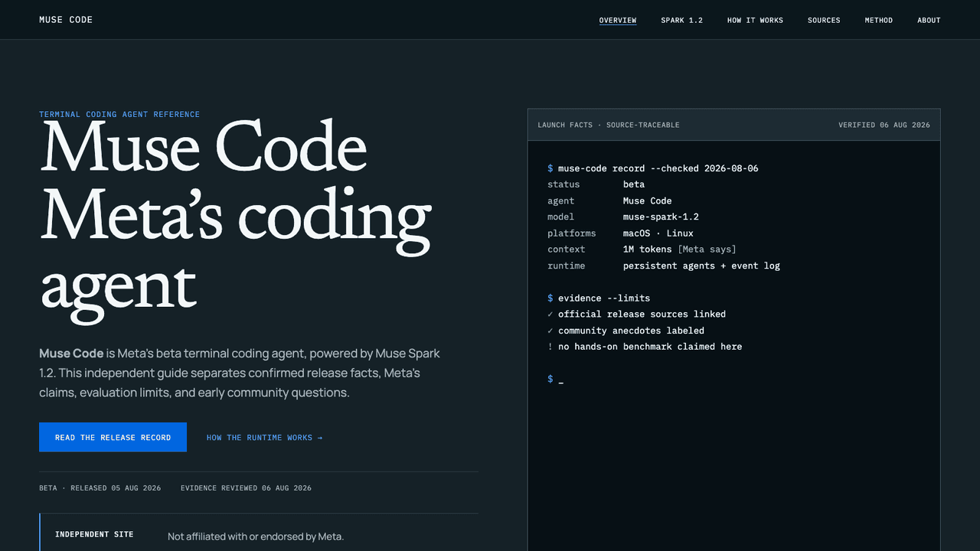Follow How the Runtime Works link
The height and width of the screenshot is (551, 980).
(264, 438)
